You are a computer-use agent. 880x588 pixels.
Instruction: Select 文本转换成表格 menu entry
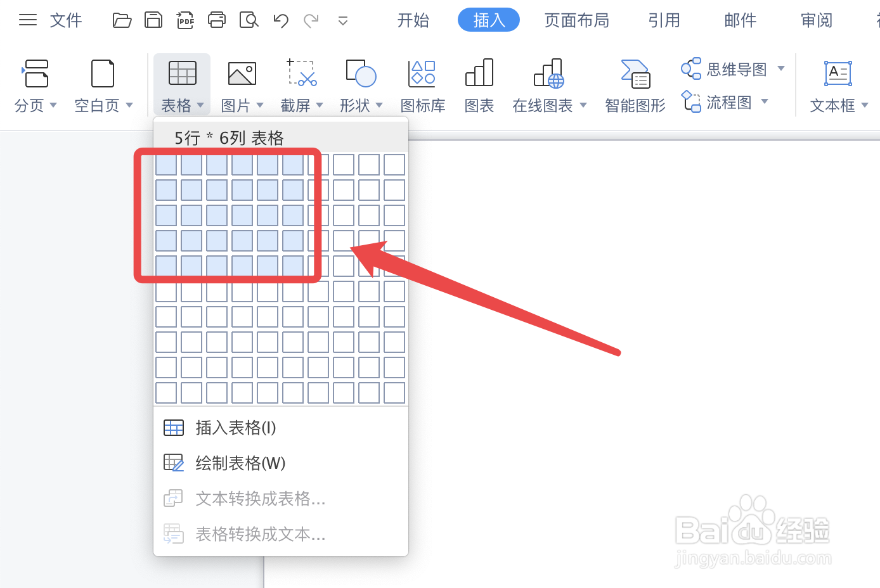pyautogui.click(x=281, y=499)
